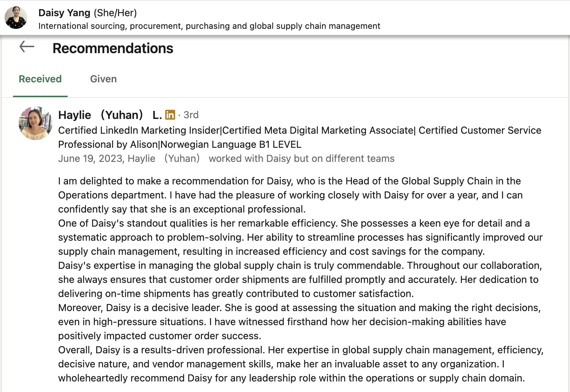Go back using the left arrow
Screen dimensions: 570x392
coord(27,47)
